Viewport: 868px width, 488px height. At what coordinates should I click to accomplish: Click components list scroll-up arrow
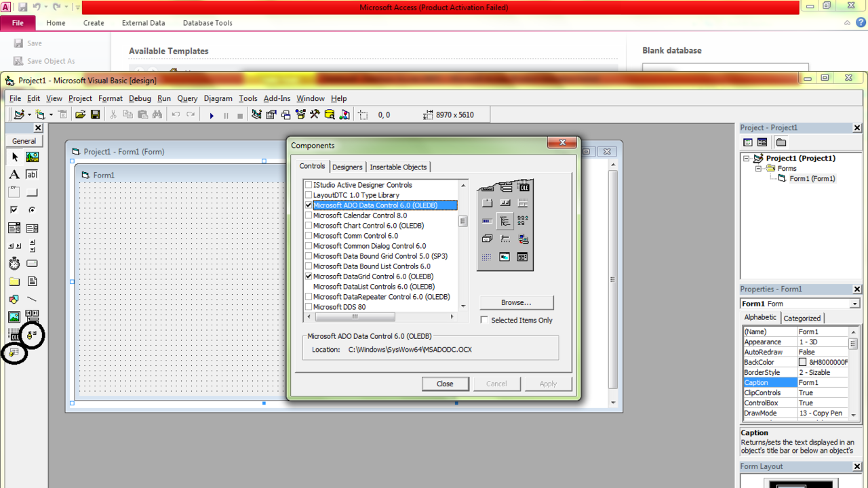(x=464, y=185)
